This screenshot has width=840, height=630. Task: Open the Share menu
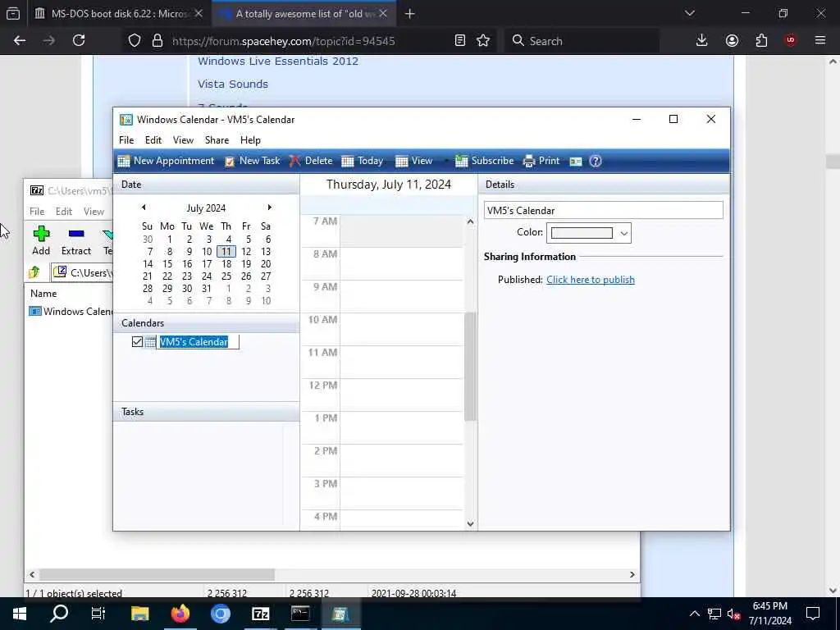pos(217,139)
